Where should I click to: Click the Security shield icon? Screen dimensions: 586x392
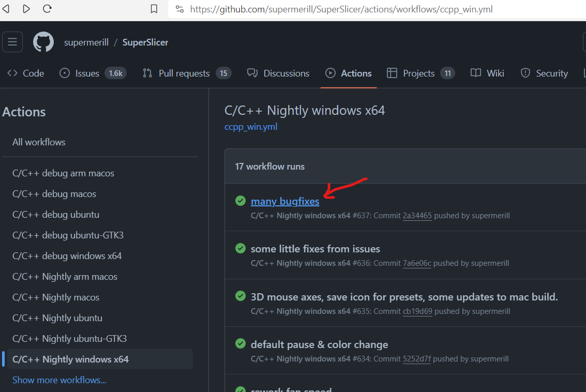(x=524, y=73)
